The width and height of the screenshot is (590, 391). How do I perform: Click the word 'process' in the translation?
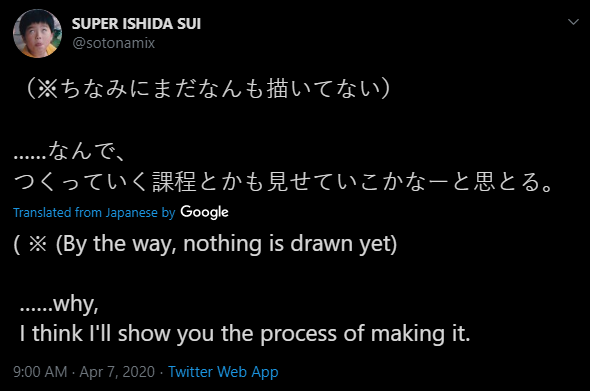pyautogui.click(x=298, y=335)
